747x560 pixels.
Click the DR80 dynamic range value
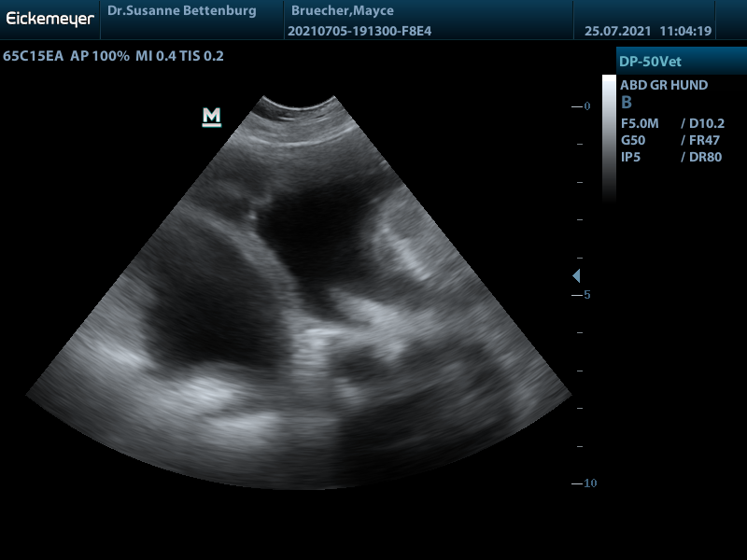pos(700,157)
